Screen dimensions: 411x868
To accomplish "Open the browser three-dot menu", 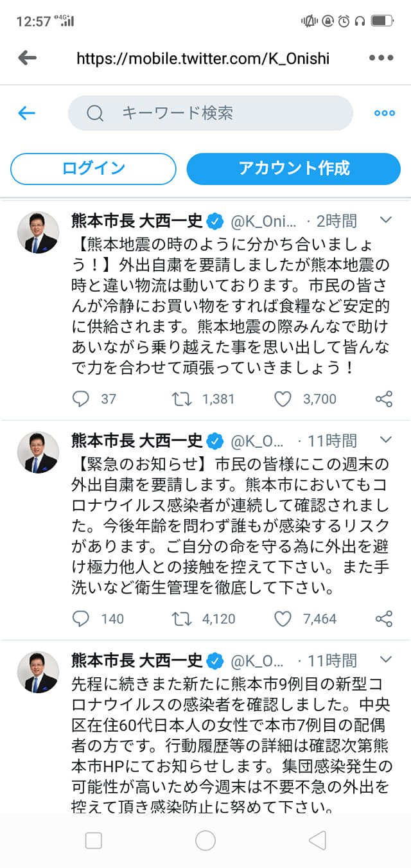I will [380, 58].
